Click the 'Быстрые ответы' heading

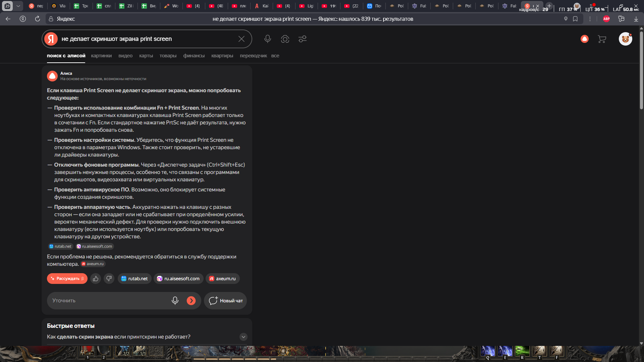tap(71, 326)
